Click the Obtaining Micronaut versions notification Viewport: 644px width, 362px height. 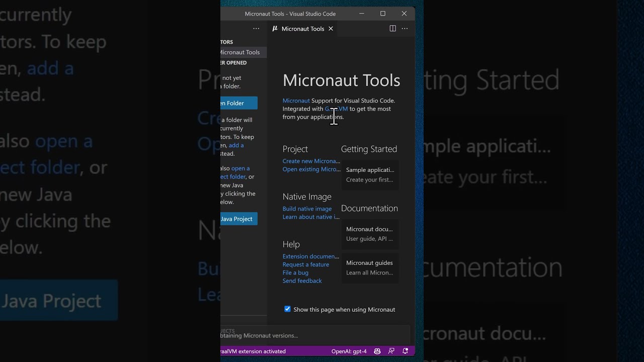click(315, 335)
